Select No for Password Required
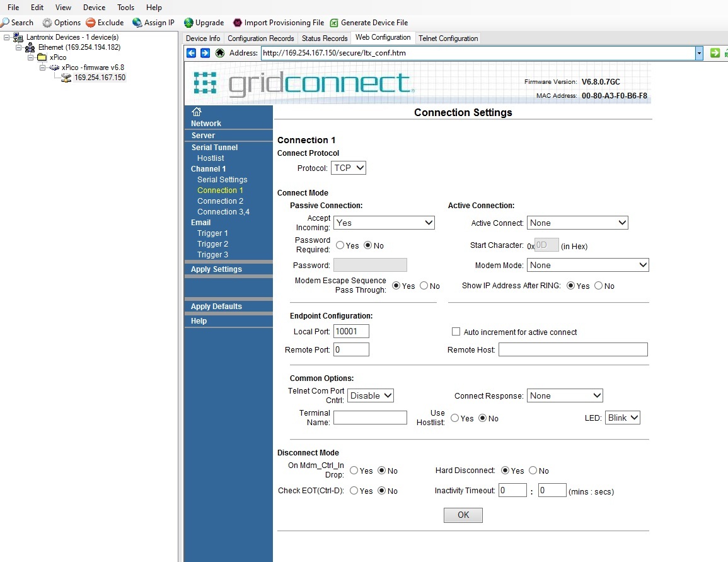The width and height of the screenshot is (728, 562). (367, 245)
